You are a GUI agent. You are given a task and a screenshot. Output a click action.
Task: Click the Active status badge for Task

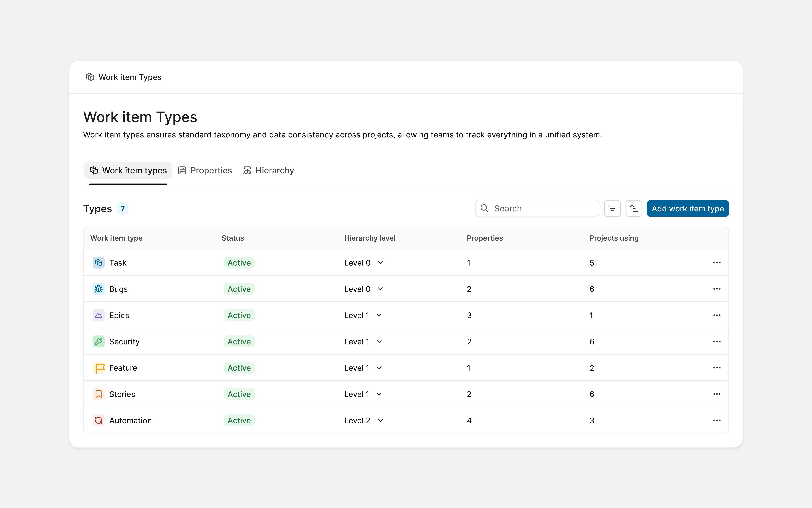click(x=239, y=263)
